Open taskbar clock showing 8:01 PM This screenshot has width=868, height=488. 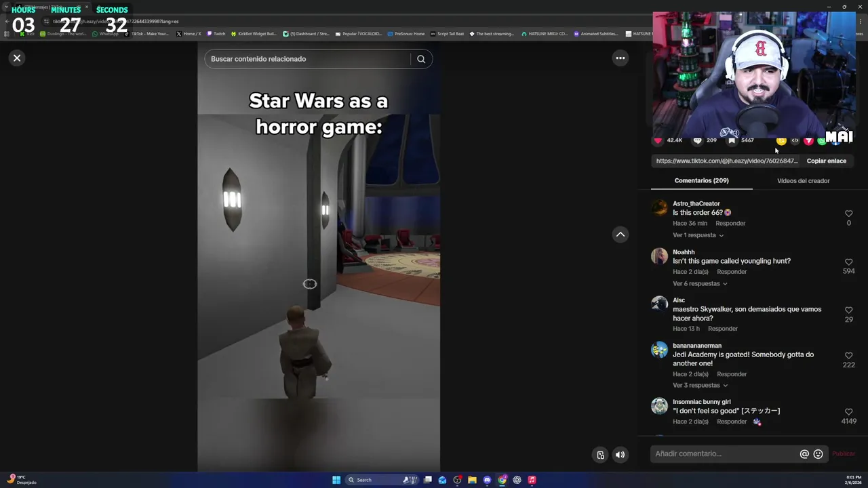854,480
